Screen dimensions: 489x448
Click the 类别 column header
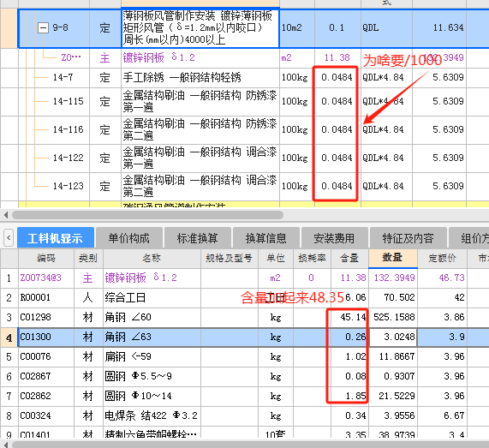tap(88, 258)
